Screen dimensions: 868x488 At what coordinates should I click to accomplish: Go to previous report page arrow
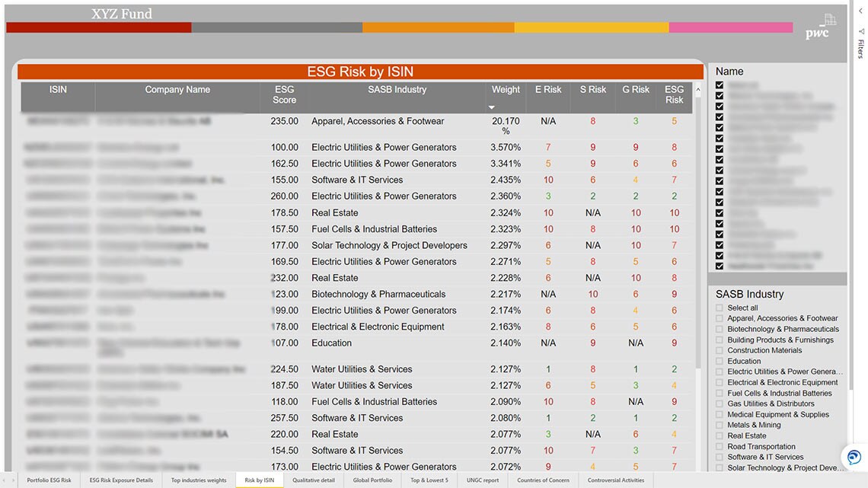(x=4, y=480)
